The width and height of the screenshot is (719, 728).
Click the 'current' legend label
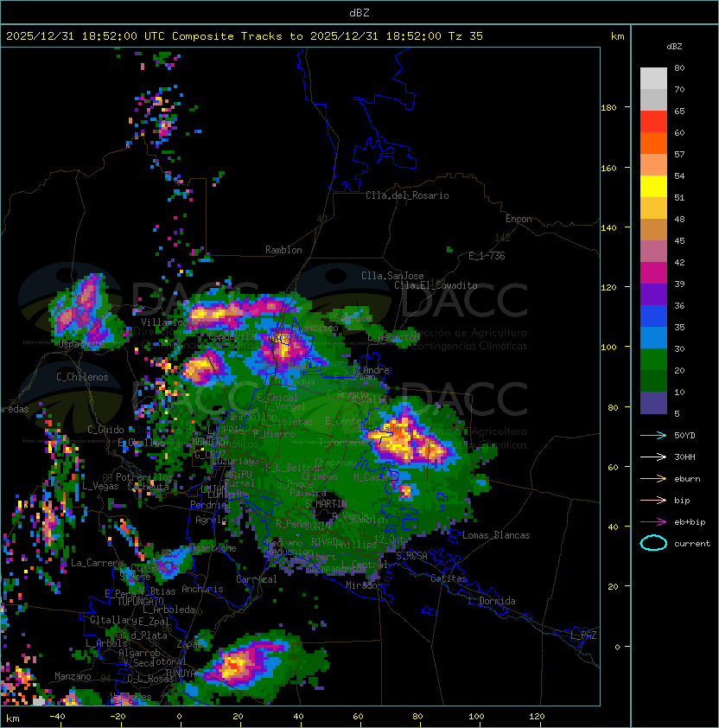[x=692, y=543]
